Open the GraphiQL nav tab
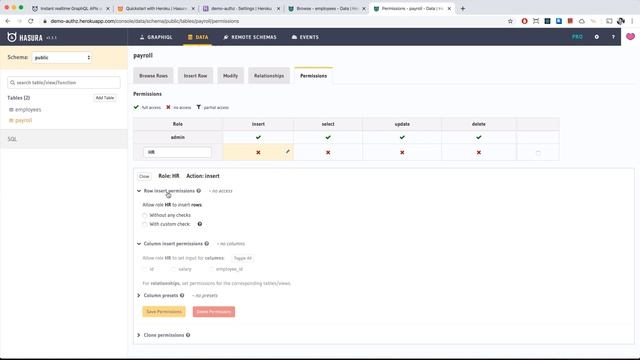 tap(156, 37)
